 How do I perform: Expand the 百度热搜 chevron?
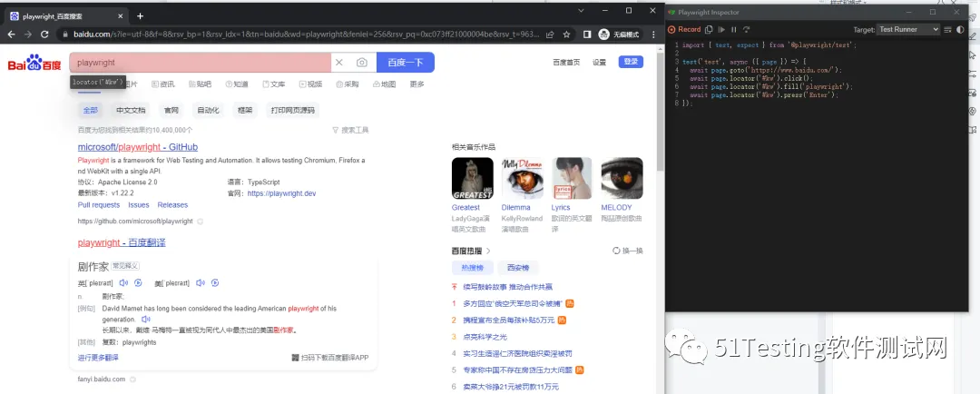pos(488,251)
